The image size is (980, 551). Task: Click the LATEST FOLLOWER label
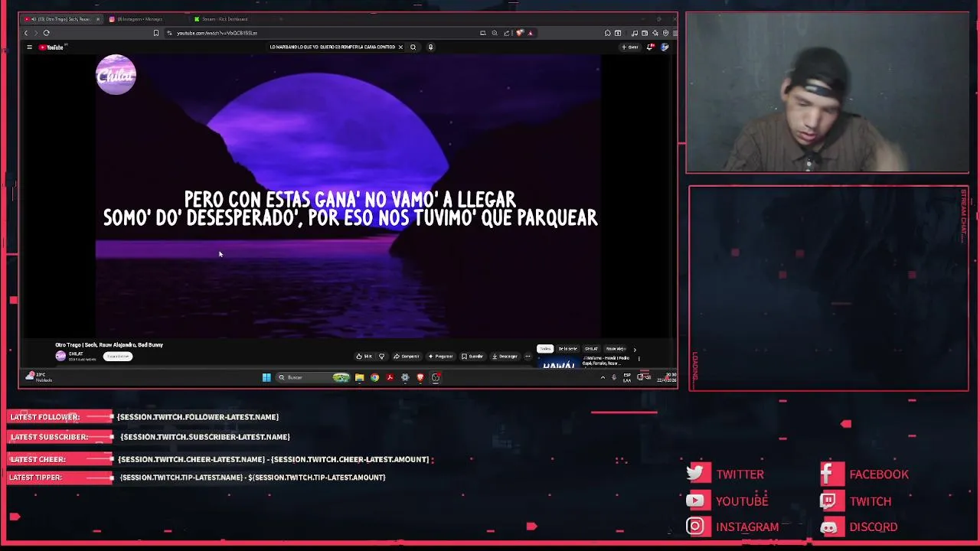point(45,417)
